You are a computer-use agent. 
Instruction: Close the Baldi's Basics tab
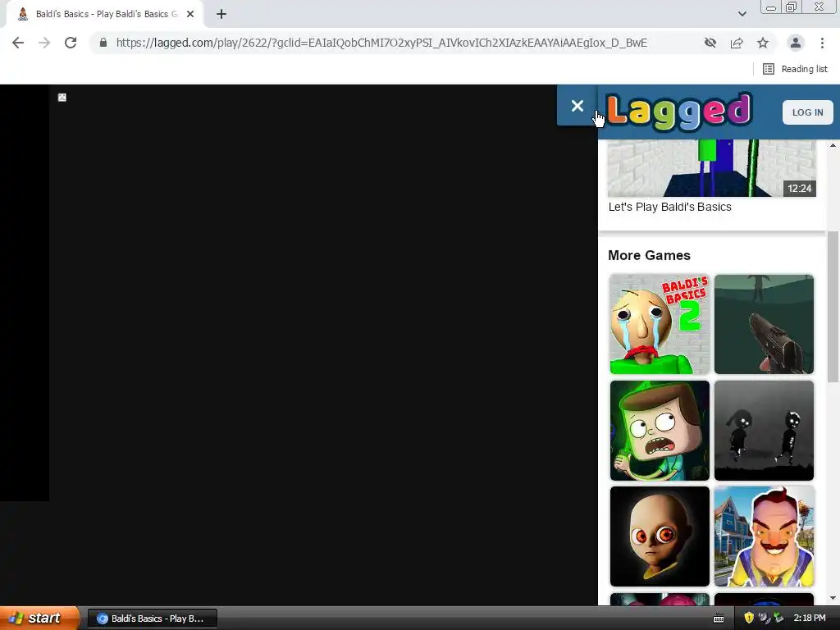click(x=190, y=15)
